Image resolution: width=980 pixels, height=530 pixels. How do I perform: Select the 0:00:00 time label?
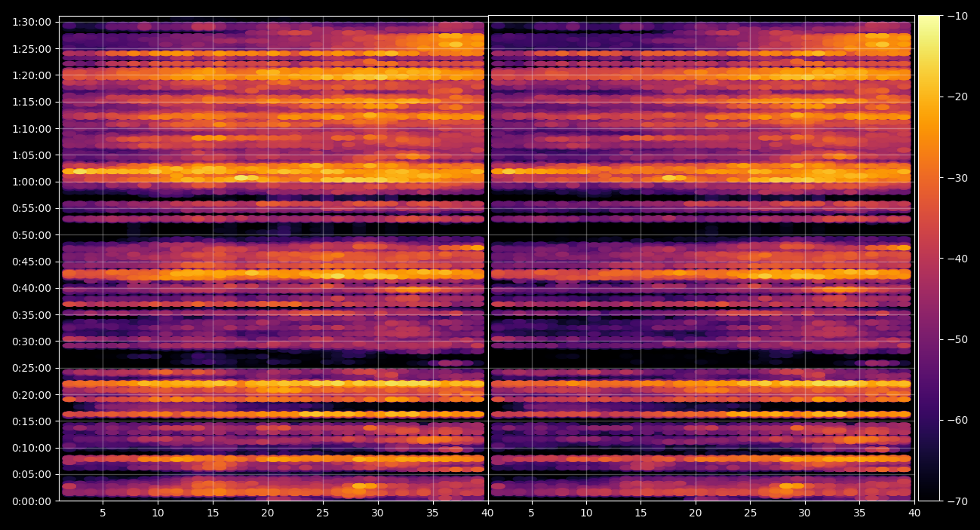click(x=32, y=501)
